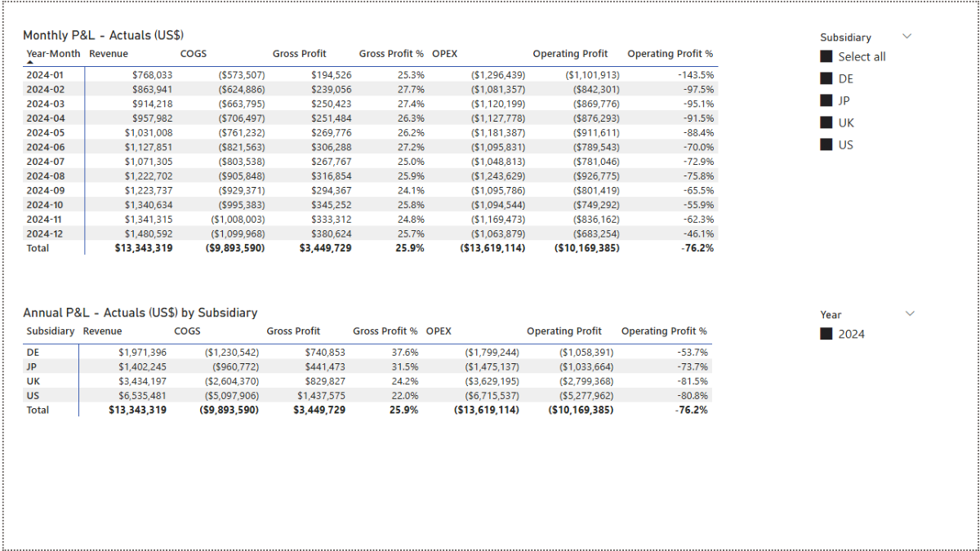Click Gross Profit % header in monthly table
This screenshot has width=980, height=551.
(391, 54)
